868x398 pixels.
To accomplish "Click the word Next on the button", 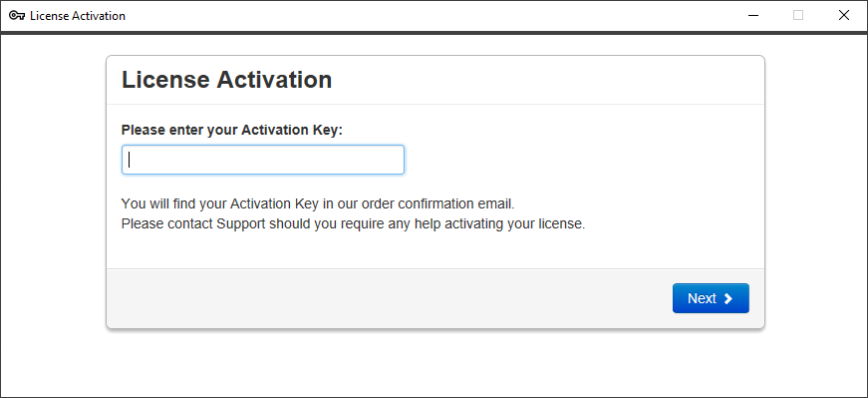I will tap(702, 299).
